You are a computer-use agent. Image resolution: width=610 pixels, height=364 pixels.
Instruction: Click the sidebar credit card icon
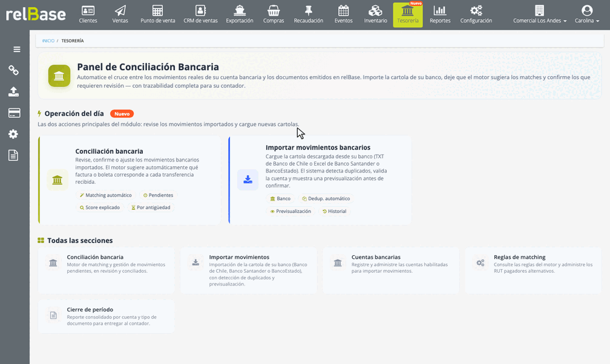click(14, 113)
